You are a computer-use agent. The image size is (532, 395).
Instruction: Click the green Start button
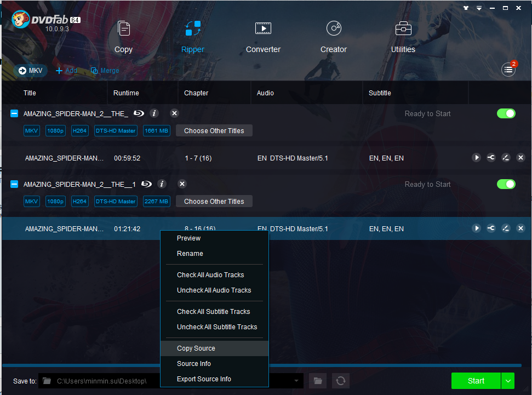(x=476, y=381)
